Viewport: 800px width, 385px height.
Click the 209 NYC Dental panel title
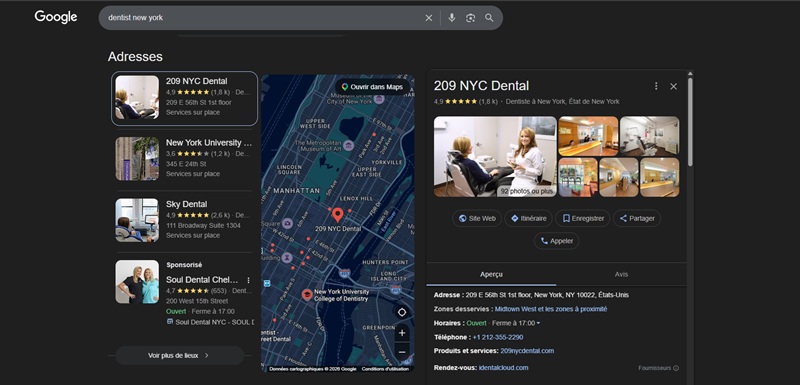coord(481,86)
